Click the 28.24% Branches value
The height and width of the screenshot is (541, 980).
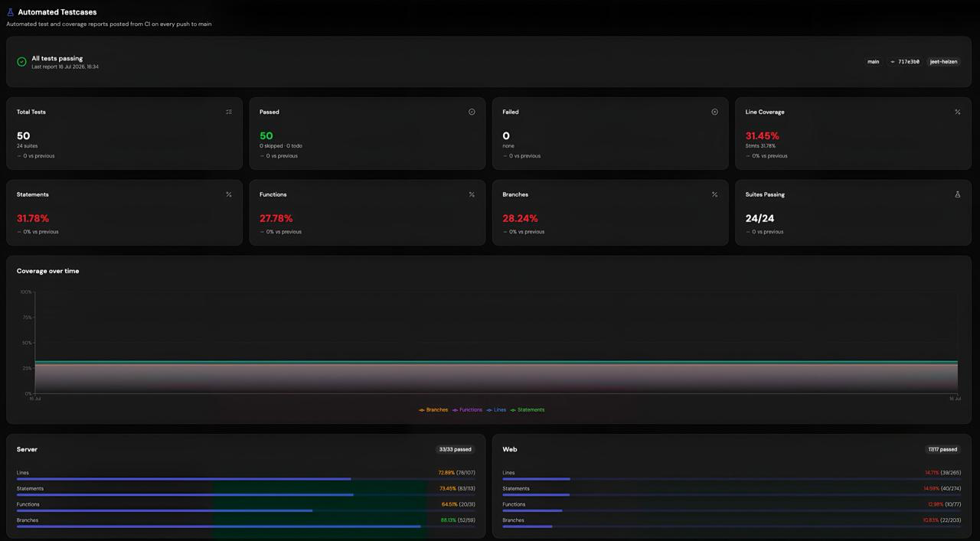click(x=520, y=218)
